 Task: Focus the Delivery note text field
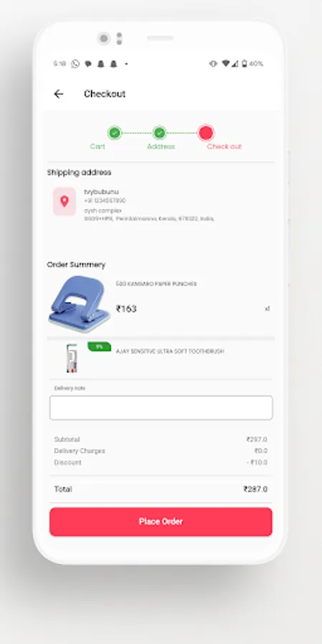point(161,408)
